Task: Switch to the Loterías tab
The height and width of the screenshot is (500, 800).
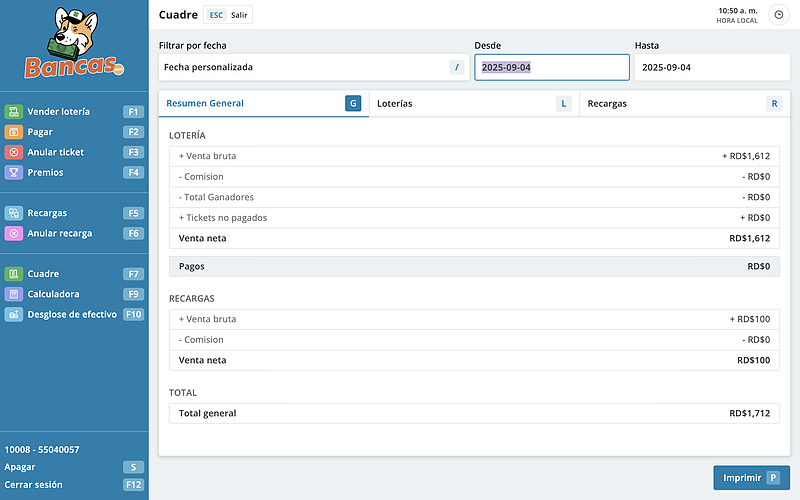Action: [474, 104]
